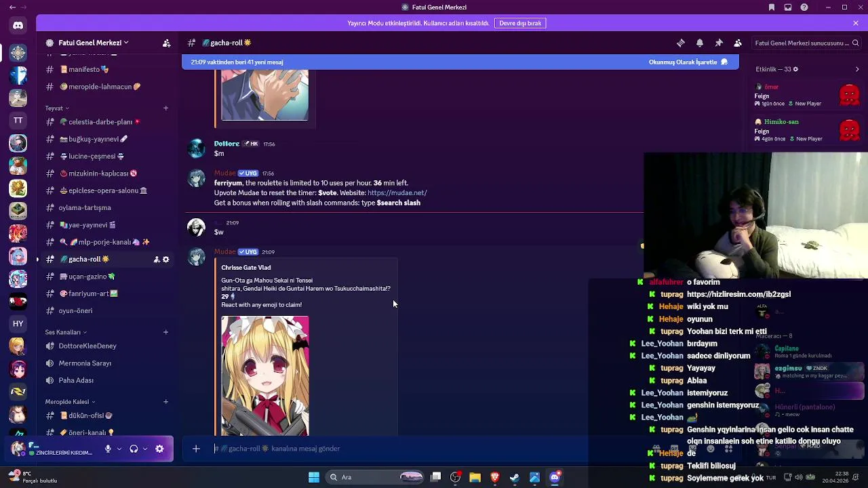Dismiss the streamer mode banner
This screenshot has height=488, width=868.
pos(856,23)
